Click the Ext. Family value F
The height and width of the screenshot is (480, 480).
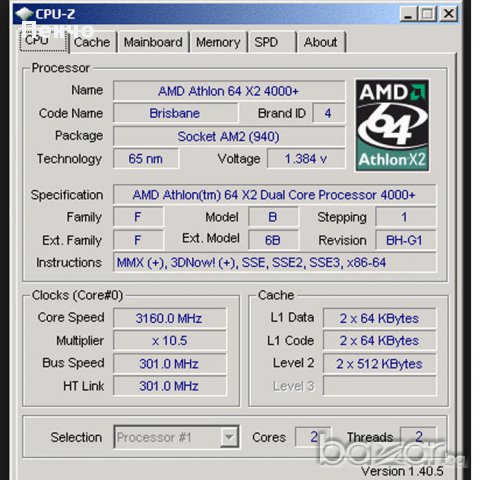pos(138,240)
